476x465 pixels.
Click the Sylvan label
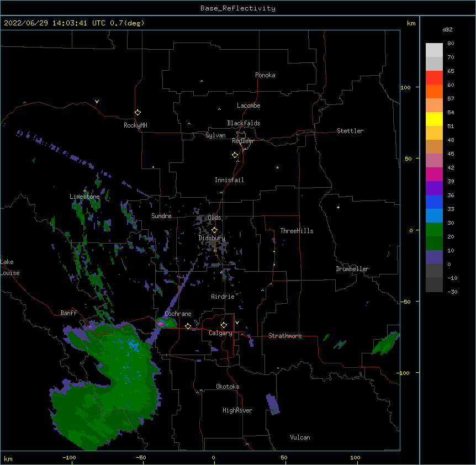[215, 135]
